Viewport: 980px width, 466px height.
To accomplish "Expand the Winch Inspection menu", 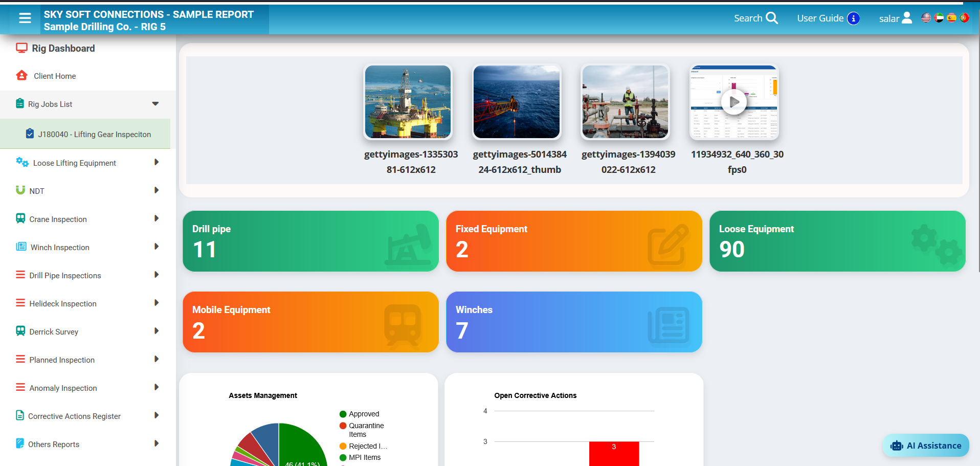I will click(157, 247).
